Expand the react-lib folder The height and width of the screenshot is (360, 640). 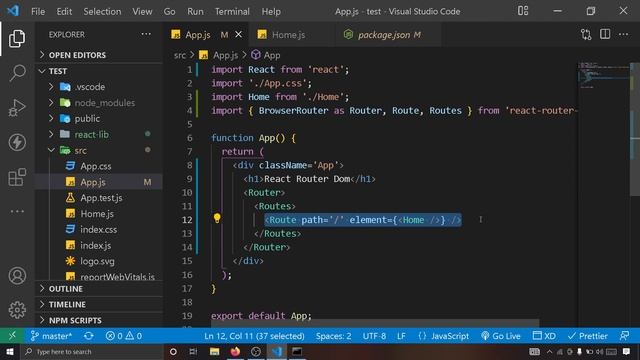coord(99,134)
